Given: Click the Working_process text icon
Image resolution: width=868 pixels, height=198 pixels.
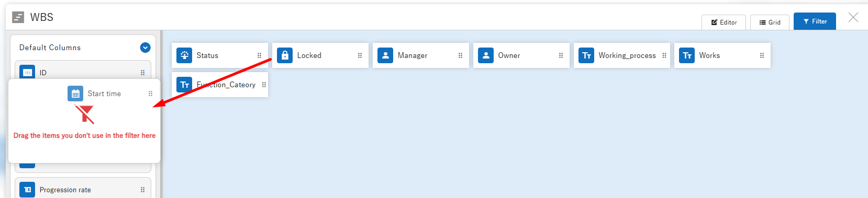Looking at the screenshot, I should point(586,55).
